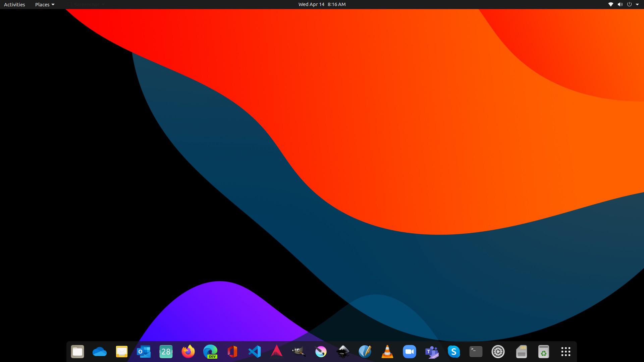The image size is (644, 362).
Task: Click the volume indicator
Action: [620, 4]
